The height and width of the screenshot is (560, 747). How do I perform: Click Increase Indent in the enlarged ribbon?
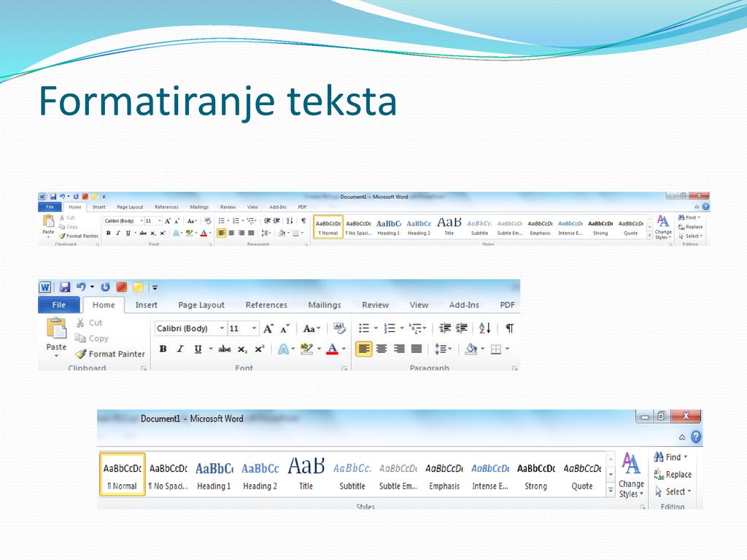point(462,328)
